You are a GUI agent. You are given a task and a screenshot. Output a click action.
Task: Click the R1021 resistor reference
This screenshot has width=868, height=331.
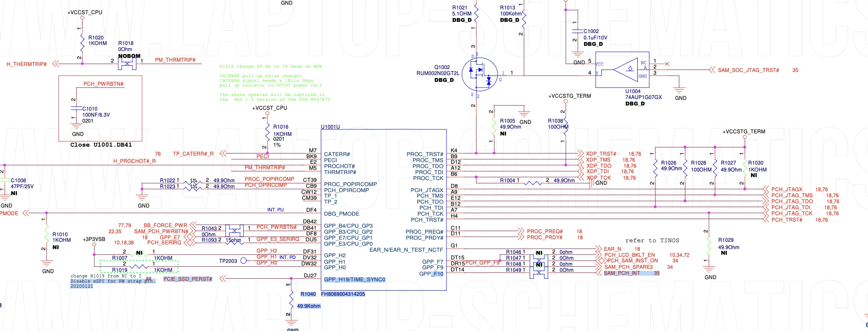tap(460, 8)
